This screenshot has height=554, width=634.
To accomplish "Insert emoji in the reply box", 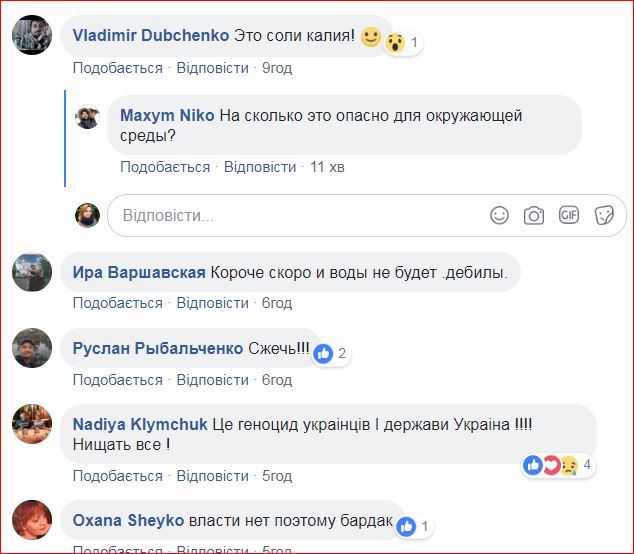I will coord(500,215).
